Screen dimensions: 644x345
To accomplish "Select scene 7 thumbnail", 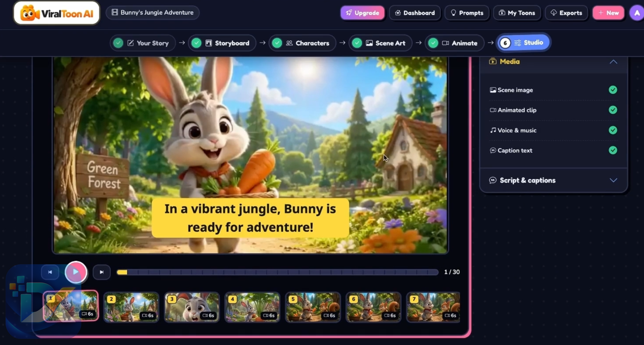I will (x=433, y=307).
